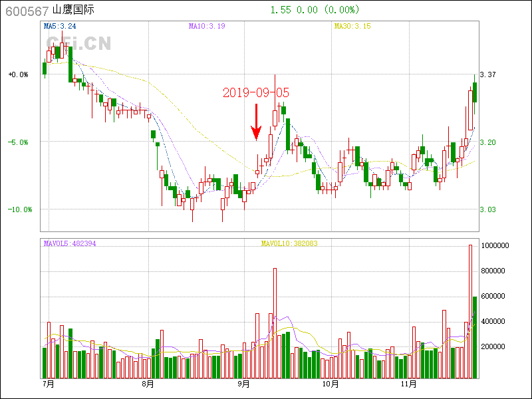Click the MA5:3.24 indicator label

60,26
